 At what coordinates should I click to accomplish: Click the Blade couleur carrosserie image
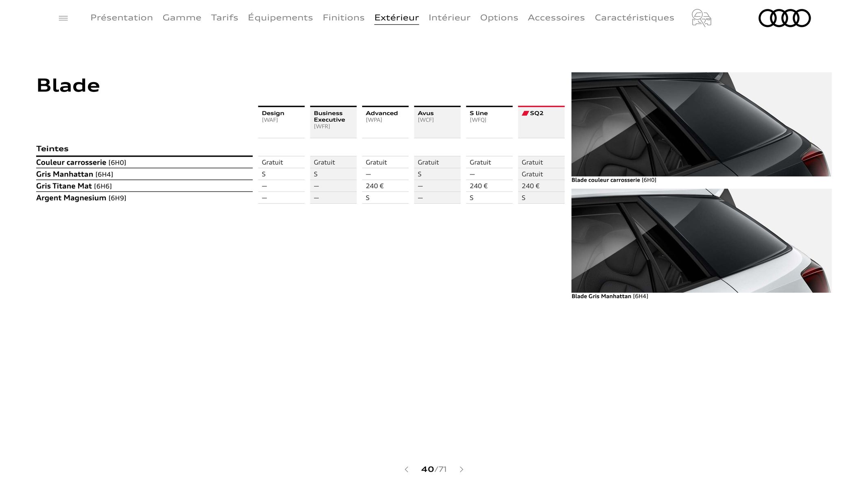(701, 124)
